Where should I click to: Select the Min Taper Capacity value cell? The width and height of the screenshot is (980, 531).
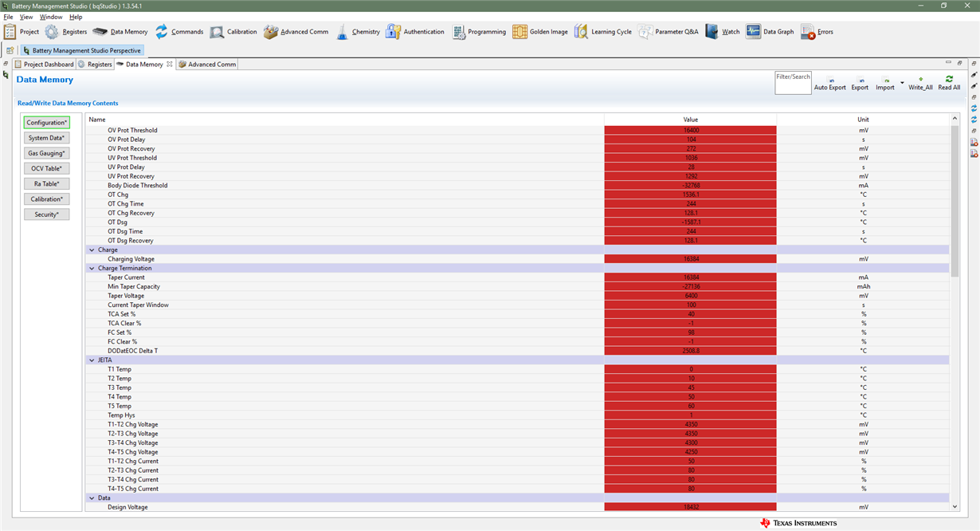tap(690, 286)
